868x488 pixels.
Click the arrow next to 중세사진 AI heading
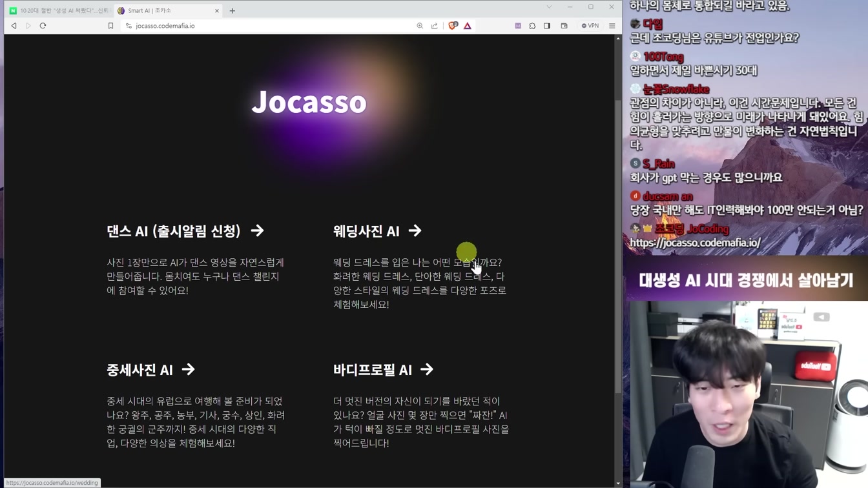(188, 369)
